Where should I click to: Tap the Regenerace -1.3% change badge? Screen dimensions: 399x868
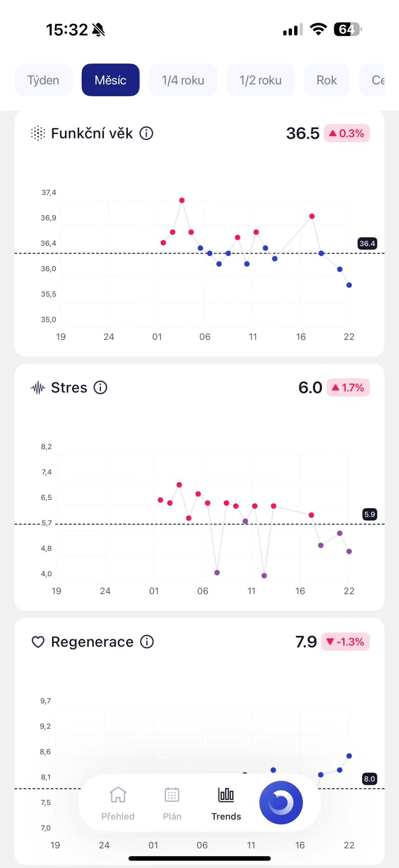[345, 642]
